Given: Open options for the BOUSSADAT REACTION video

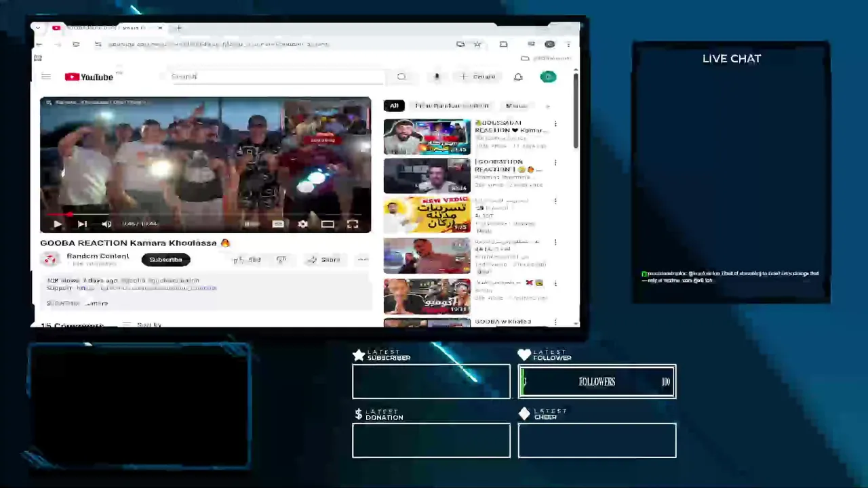Looking at the screenshot, I should point(555,124).
